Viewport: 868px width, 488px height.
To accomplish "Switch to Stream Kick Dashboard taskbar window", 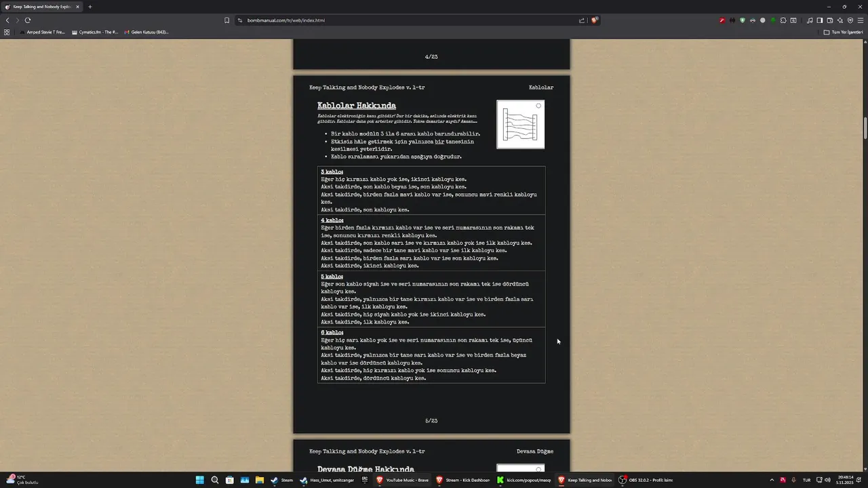I will point(463,480).
